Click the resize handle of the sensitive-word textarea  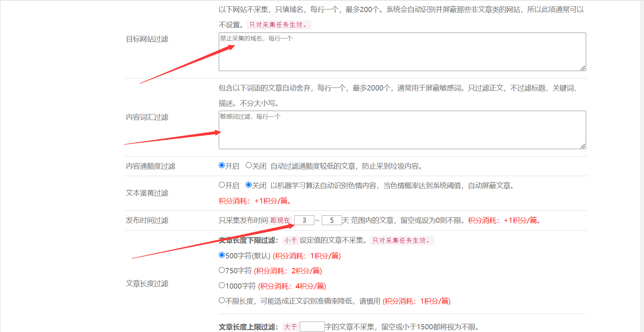coord(583,146)
